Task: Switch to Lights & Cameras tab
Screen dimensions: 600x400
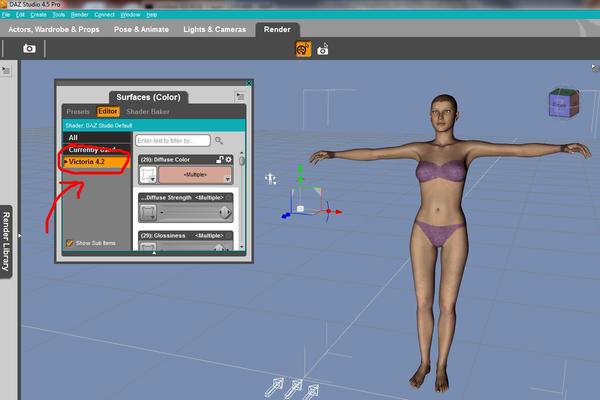Action: (215, 29)
